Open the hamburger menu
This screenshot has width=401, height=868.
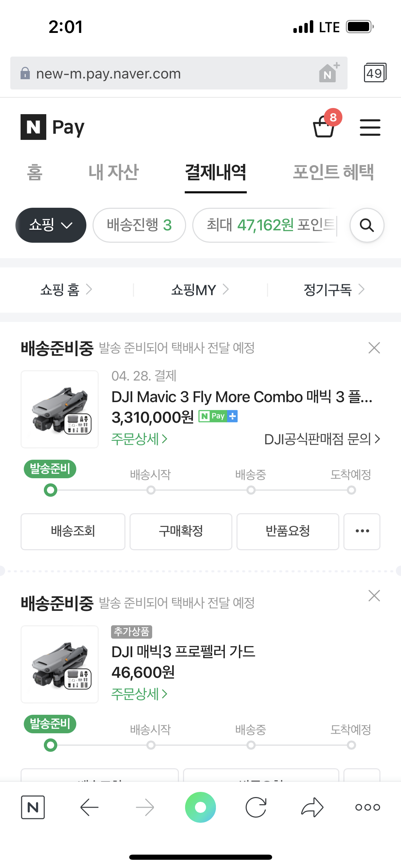point(370,128)
